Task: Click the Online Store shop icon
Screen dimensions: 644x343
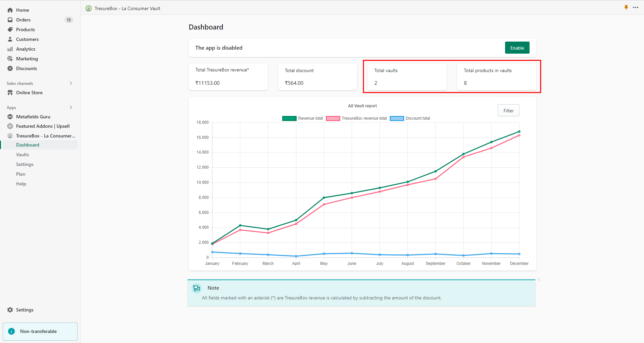Action: click(10, 93)
